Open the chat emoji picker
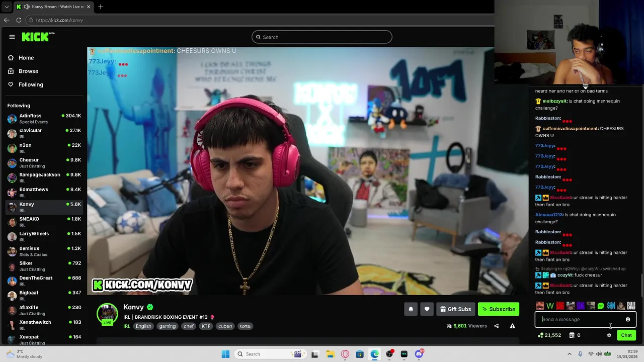644x362 pixels. 628,319
